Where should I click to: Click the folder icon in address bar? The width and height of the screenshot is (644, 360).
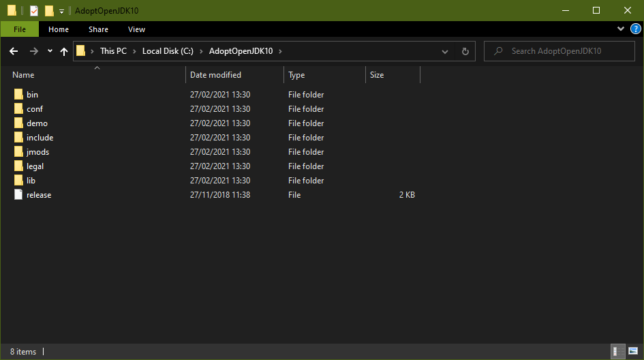[x=81, y=50]
